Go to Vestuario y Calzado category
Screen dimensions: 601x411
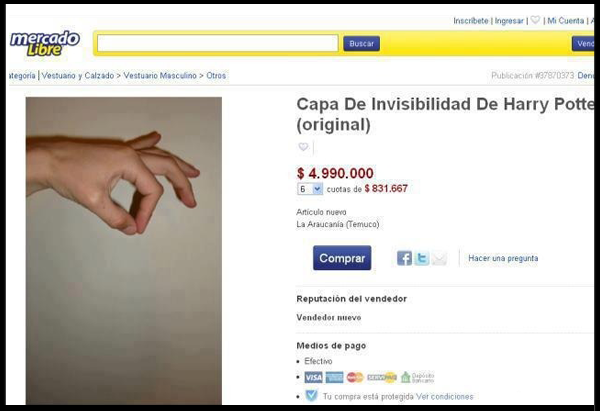click(78, 76)
